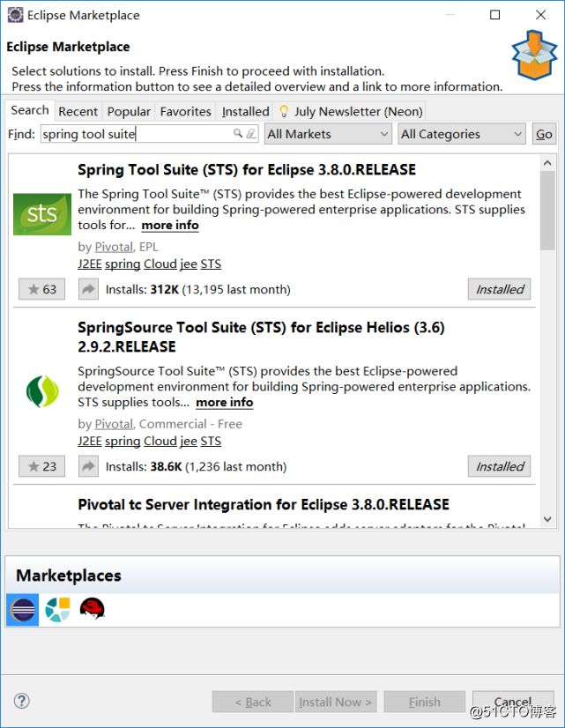The image size is (565, 728).
Task: Star the SpringSource Tool Suite entry with 23 favorites
Action: coord(41,466)
